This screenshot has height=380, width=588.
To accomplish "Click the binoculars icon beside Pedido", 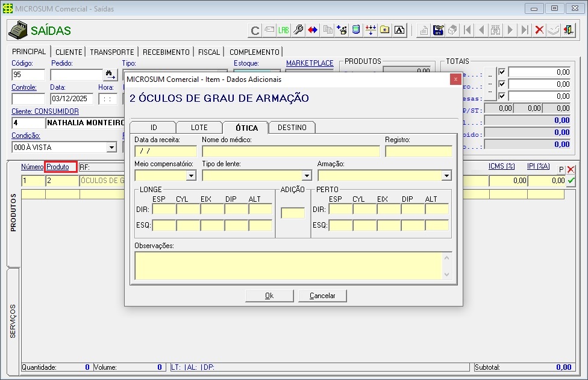I will click(110, 75).
